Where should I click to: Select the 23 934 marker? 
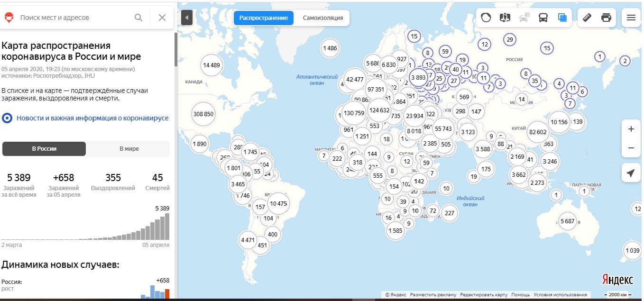click(x=414, y=116)
